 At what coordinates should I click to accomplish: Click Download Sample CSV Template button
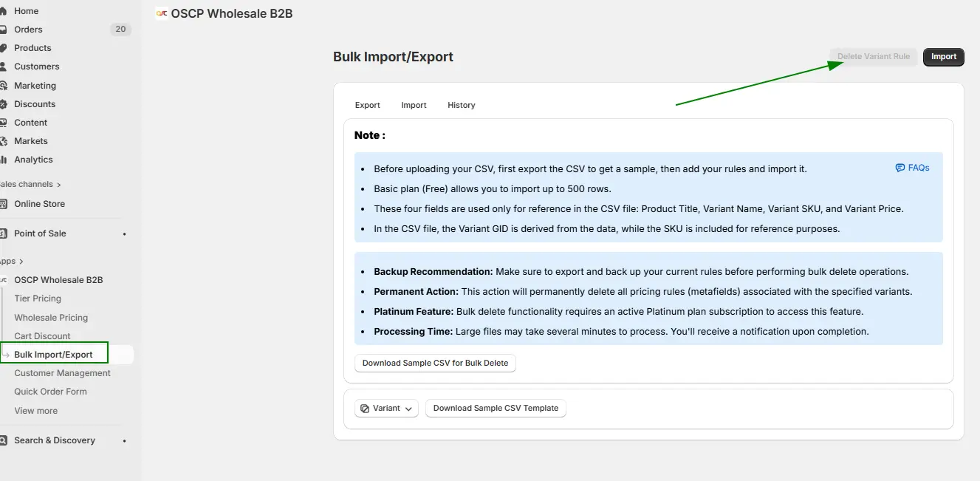[x=496, y=408]
